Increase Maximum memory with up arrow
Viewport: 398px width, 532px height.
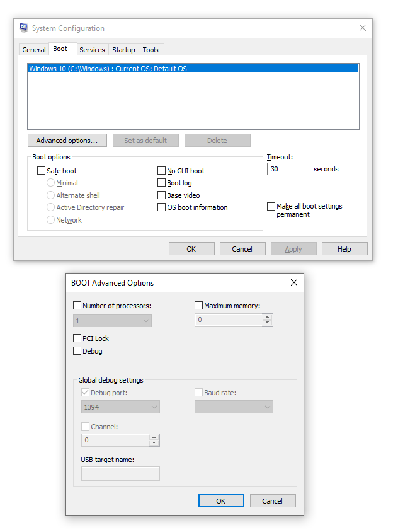[268, 317]
